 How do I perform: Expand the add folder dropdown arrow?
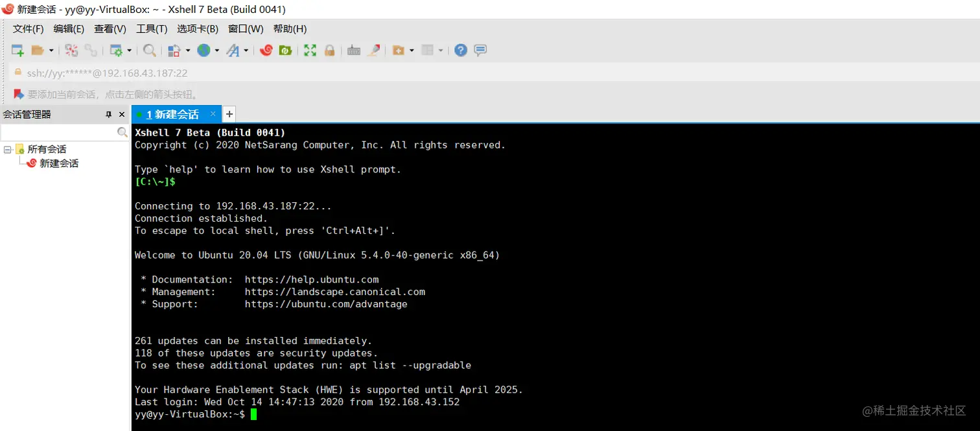[412, 50]
